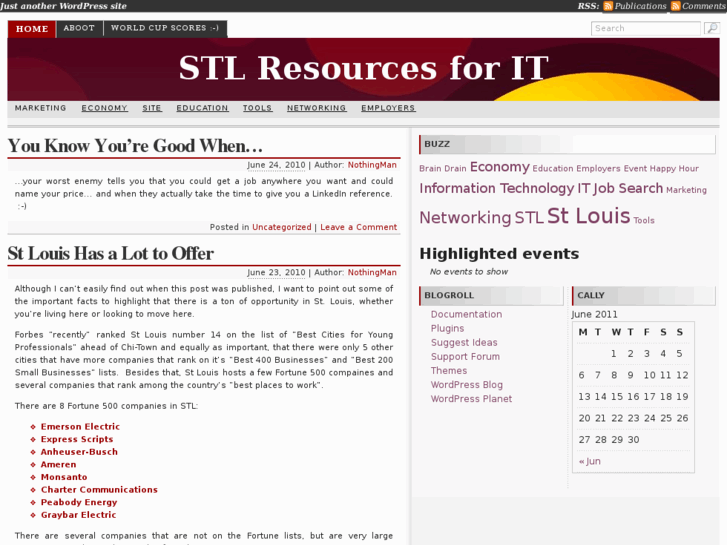Image resolution: width=727 pixels, height=545 pixels.
Task: Click the Brain Drain tag
Action: (x=443, y=168)
